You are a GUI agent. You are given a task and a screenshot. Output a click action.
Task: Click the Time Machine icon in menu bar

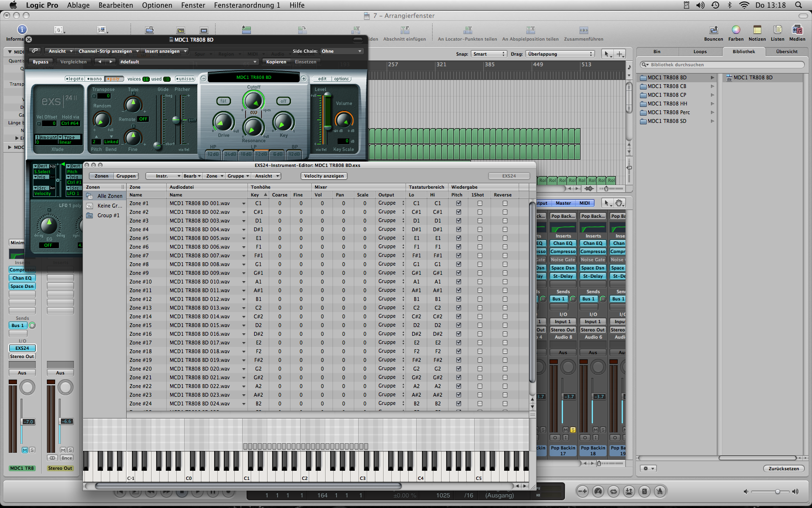click(715, 5)
